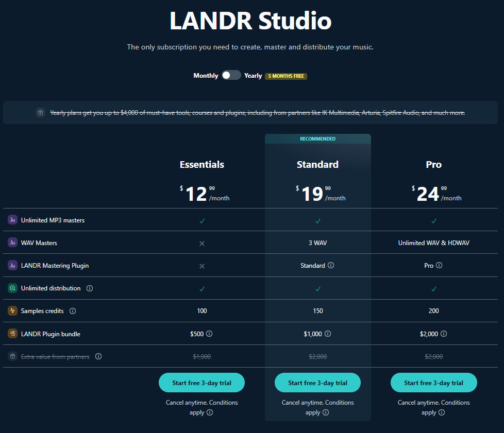Click the RECOMMENDED label above Standard

(x=317, y=139)
